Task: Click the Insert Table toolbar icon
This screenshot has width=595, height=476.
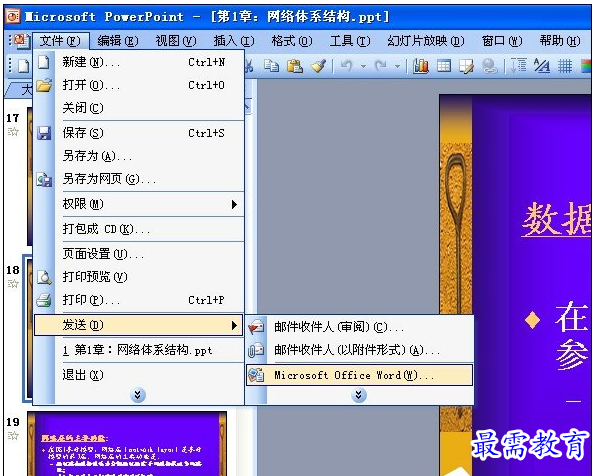Action: tap(444, 66)
